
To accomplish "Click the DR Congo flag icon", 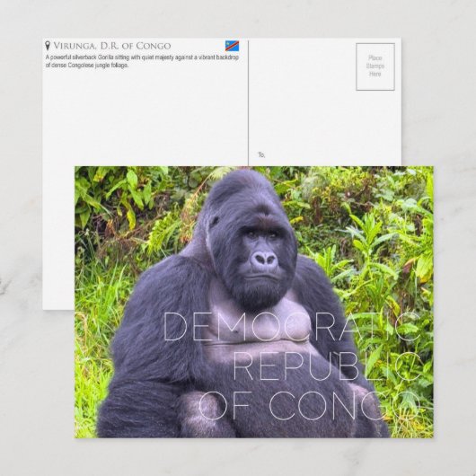I will tap(232, 46).
